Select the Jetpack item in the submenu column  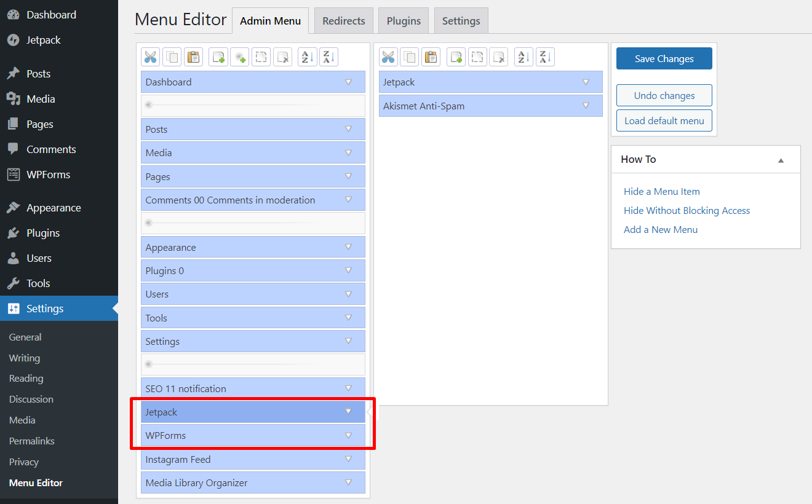pyautogui.click(x=491, y=82)
